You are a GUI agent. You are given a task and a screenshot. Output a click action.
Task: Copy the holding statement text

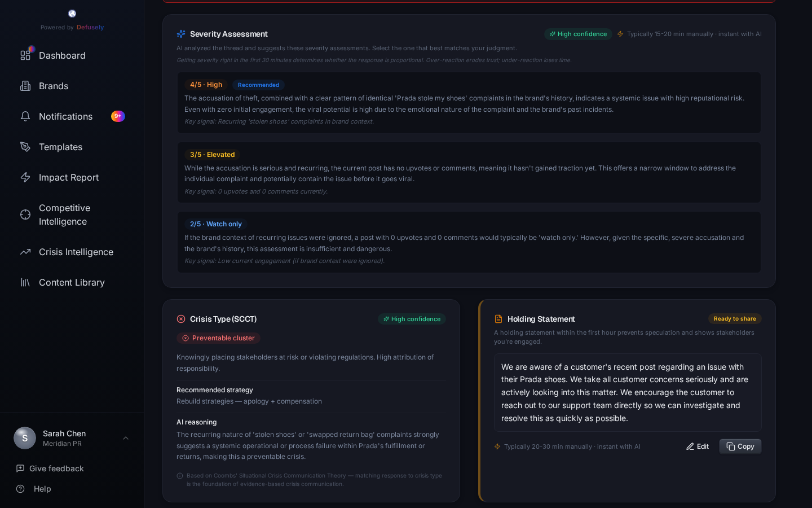pyautogui.click(x=740, y=446)
